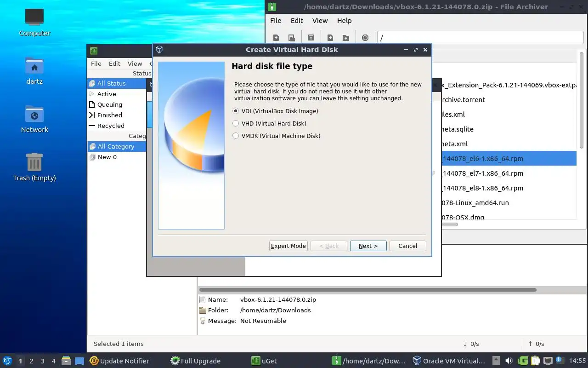Open the dartz home folder icon

pos(34,71)
